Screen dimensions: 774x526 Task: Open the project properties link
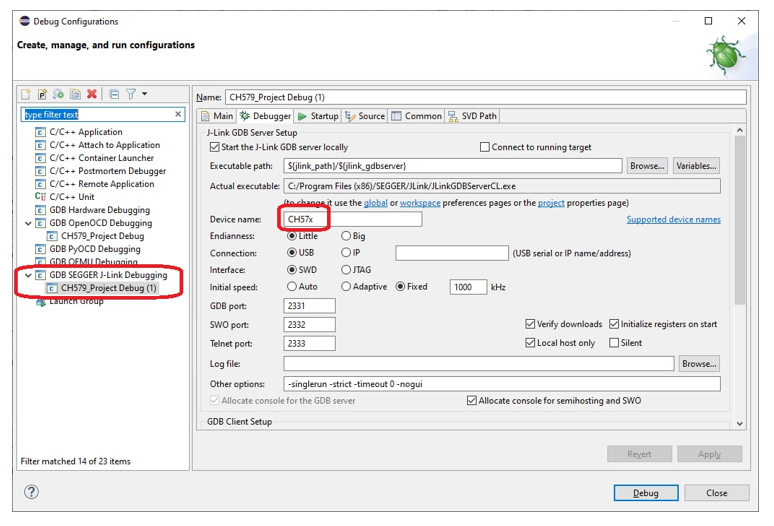(551, 203)
